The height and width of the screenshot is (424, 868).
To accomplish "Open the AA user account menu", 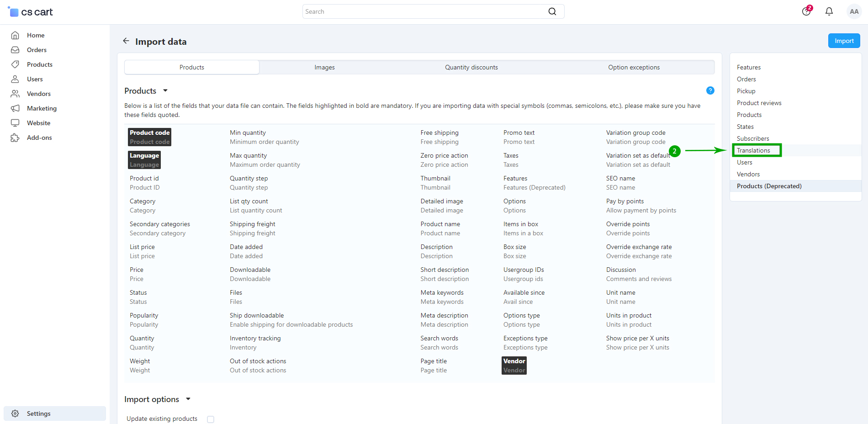I will point(853,11).
